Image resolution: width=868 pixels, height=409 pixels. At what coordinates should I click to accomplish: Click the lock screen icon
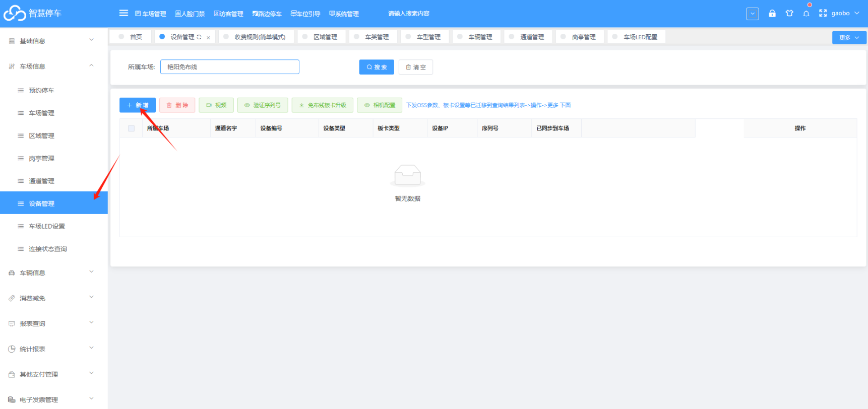772,14
